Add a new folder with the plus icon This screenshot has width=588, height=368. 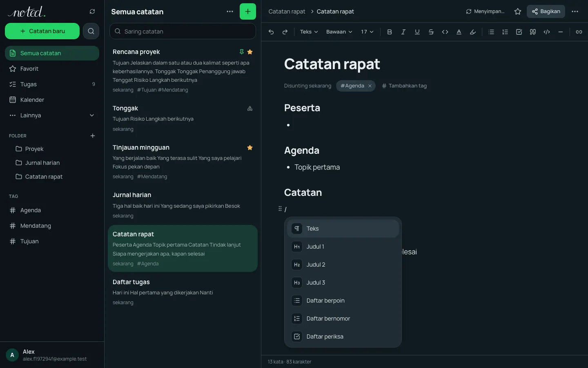[x=93, y=136]
